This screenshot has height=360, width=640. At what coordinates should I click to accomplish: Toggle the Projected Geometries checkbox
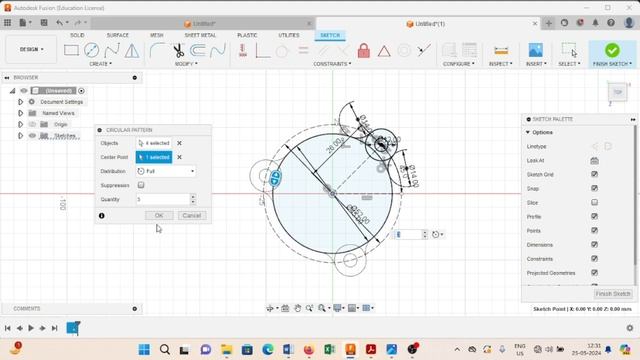pos(594,273)
